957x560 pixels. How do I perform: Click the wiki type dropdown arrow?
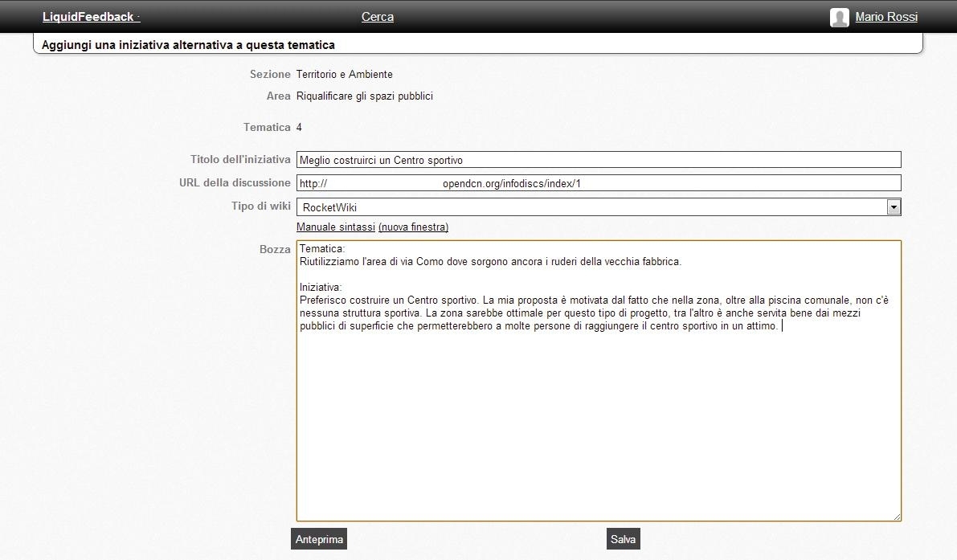point(893,207)
